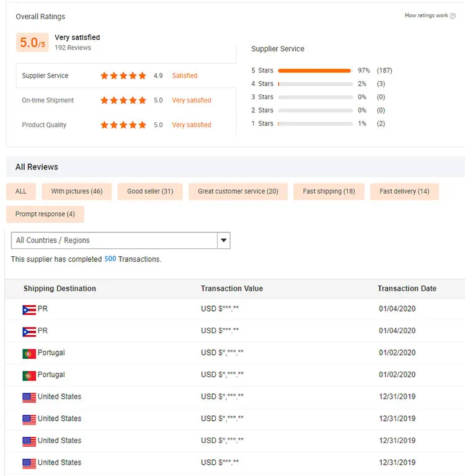465x476 pixels.
Task: Click the How ratings work help icon
Action: pos(453,16)
